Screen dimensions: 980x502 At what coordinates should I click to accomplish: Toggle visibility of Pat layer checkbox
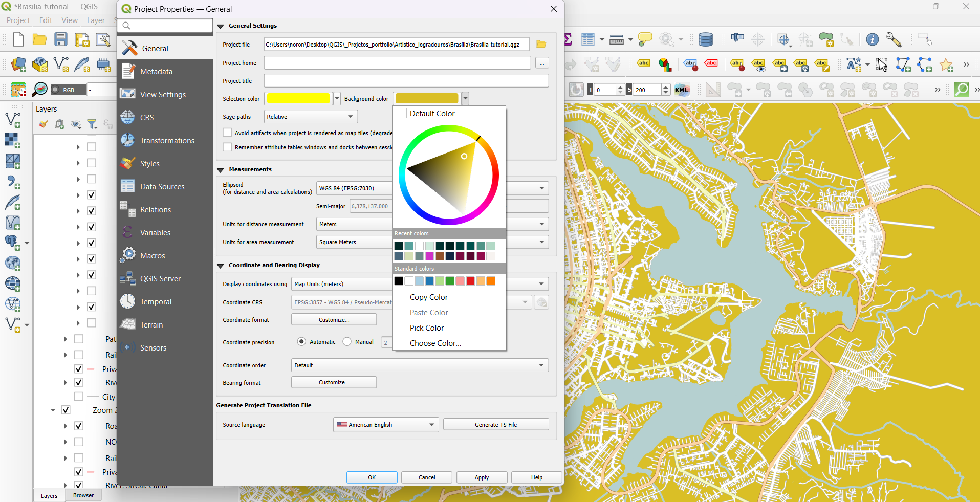point(79,339)
